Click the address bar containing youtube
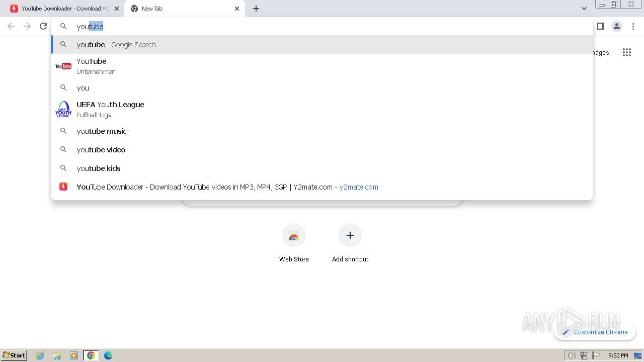644x362 pixels. point(322,26)
